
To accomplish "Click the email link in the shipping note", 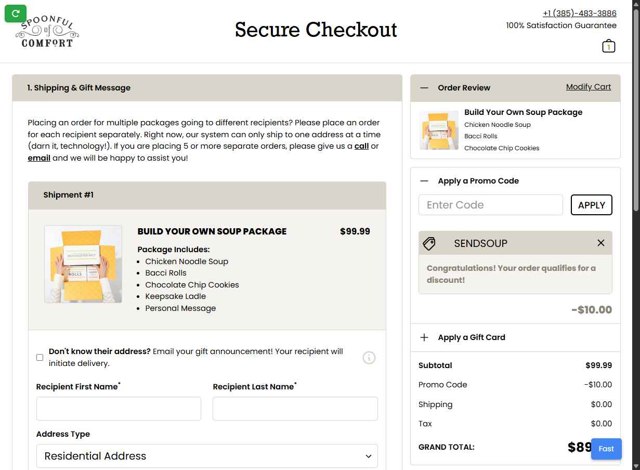I will click(39, 158).
